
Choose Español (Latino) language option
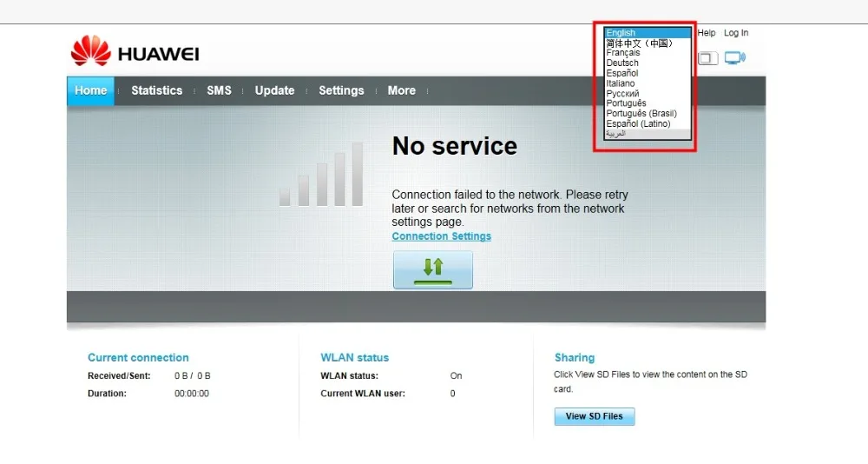[x=648, y=123]
